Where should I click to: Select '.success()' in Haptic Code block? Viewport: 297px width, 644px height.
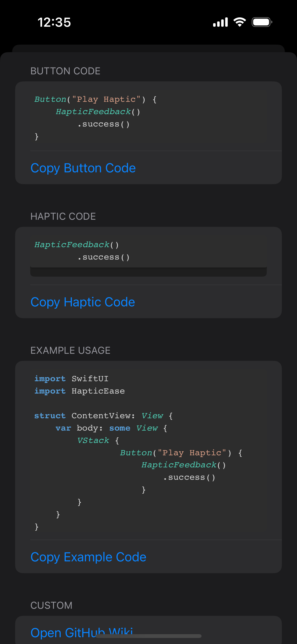click(x=104, y=257)
